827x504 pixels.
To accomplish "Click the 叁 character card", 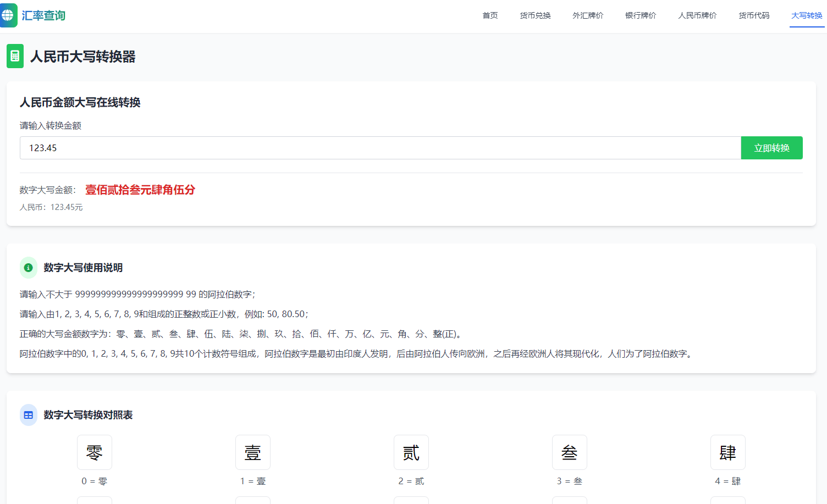I will (570, 452).
